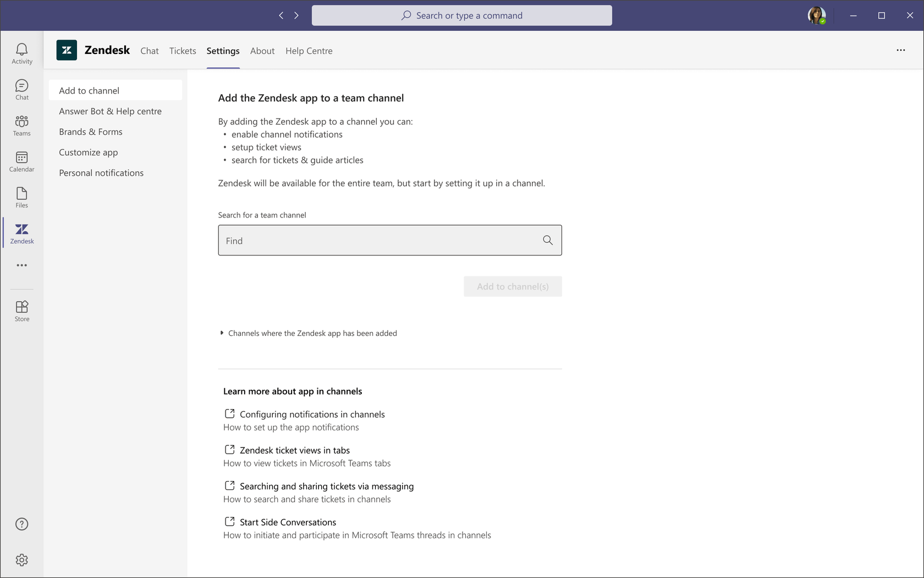Image resolution: width=924 pixels, height=578 pixels.
Task: Switch to the Tickets tab
Action: click(x=182, y=51)
